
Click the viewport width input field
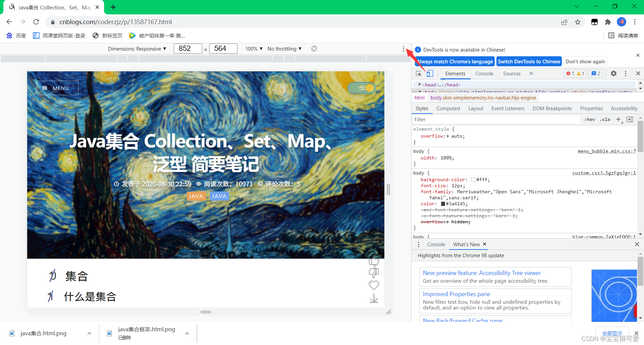188,49
